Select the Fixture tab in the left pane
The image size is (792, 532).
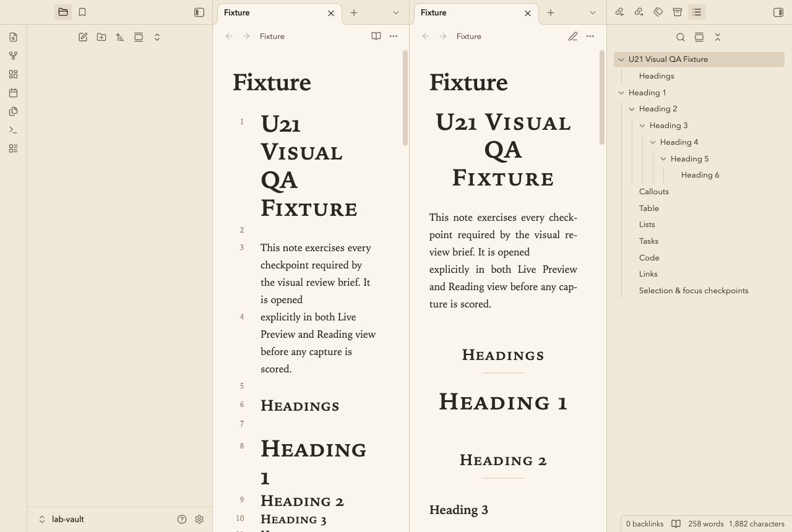[x=280, y=13]
